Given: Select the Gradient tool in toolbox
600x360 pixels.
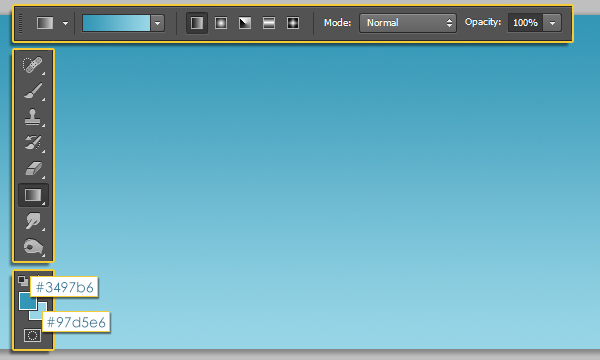Looking at the screenshot, I should [33, 195].
